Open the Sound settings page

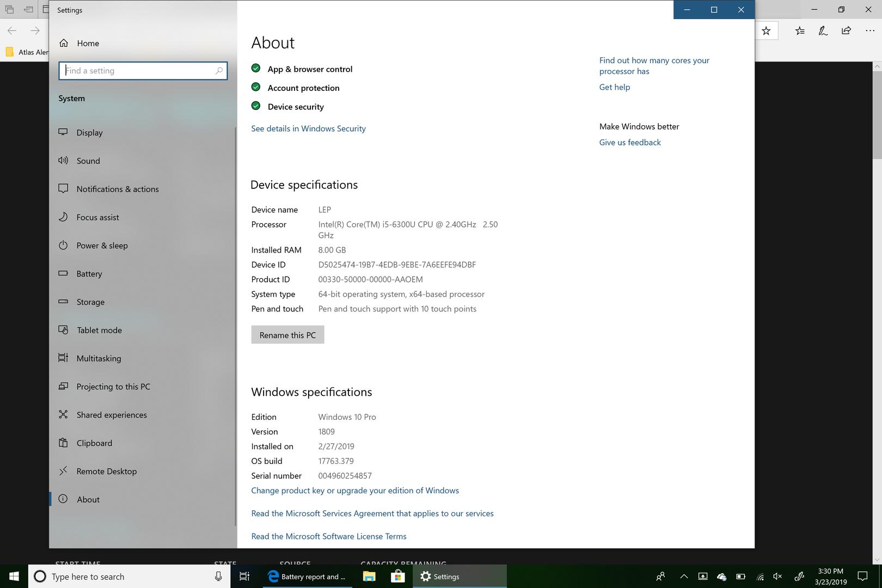(88, 161)
